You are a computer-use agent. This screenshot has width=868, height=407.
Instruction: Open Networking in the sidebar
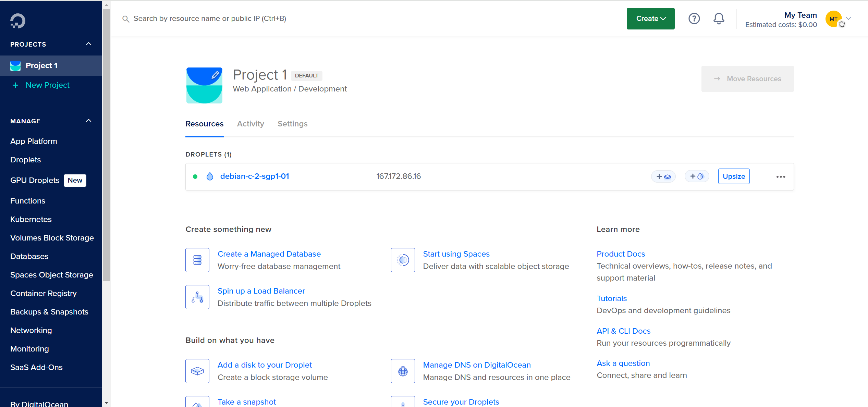coord(31,330)
